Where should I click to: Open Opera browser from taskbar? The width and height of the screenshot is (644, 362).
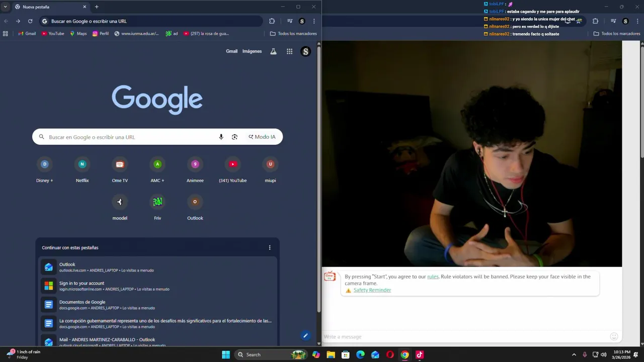point(390,354)
